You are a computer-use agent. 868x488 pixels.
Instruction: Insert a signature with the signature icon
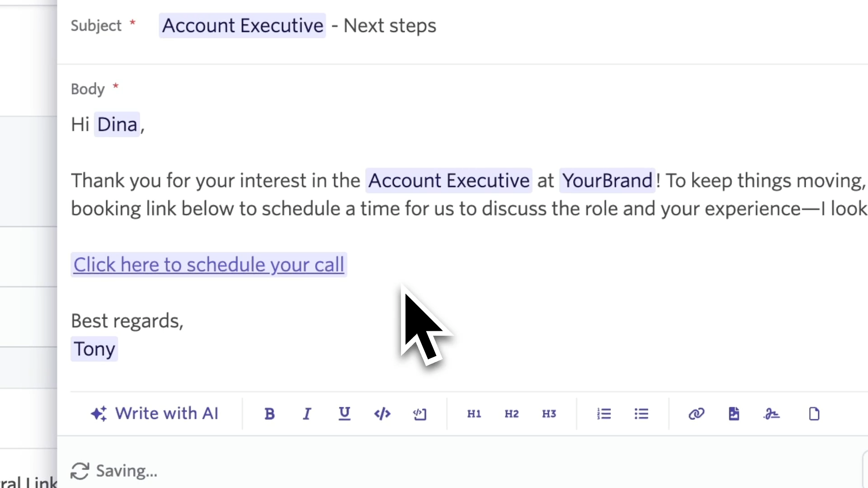point(771,414)
